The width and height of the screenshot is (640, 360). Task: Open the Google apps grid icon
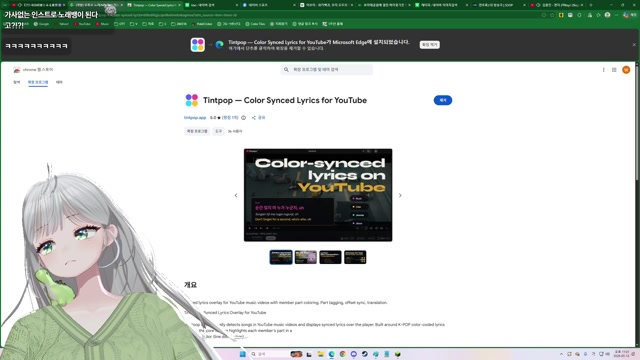click(x=614, y=70)
